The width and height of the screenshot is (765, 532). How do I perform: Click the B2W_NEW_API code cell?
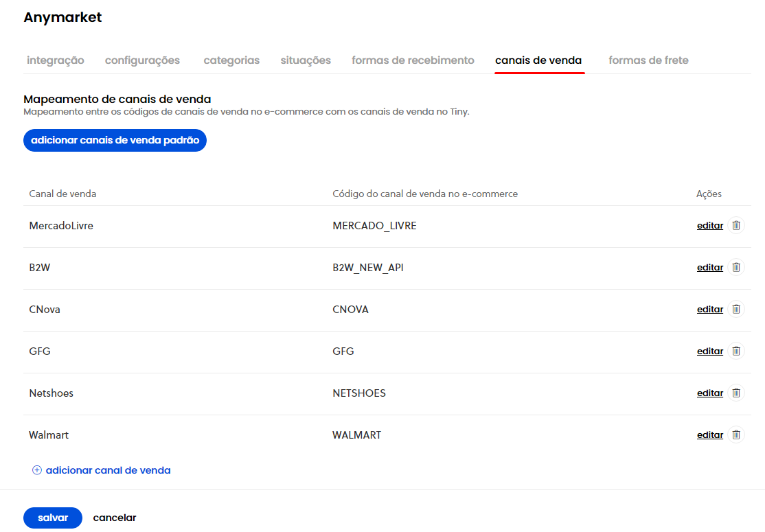pyautogui.click(x=368, y=268)
